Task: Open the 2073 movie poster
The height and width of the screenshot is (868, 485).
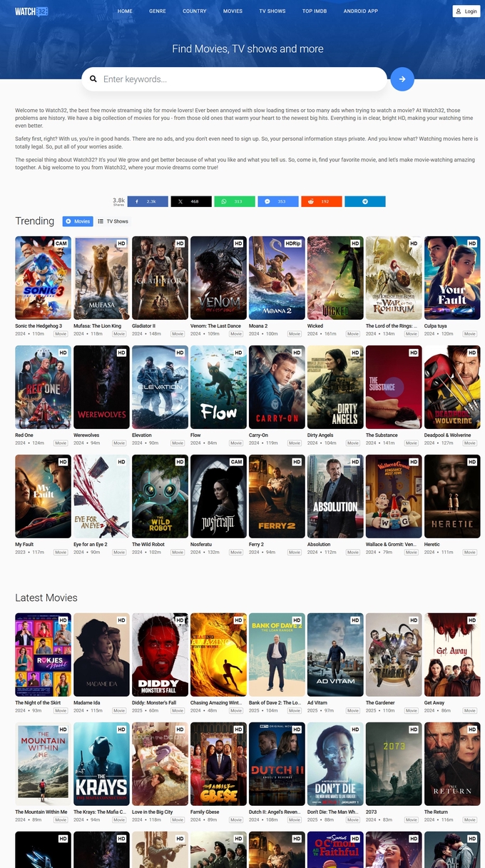Action: point(394,764)
